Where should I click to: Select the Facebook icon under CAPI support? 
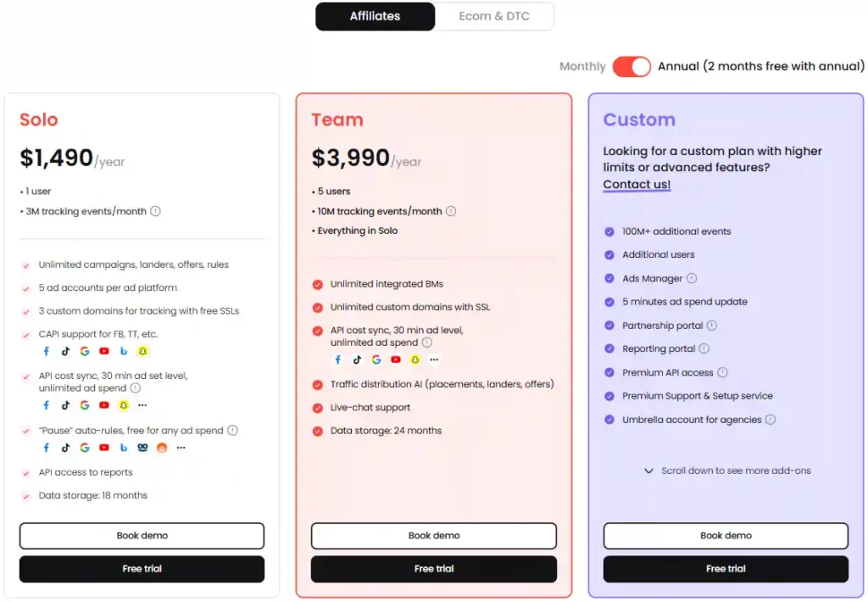point(47,350)
